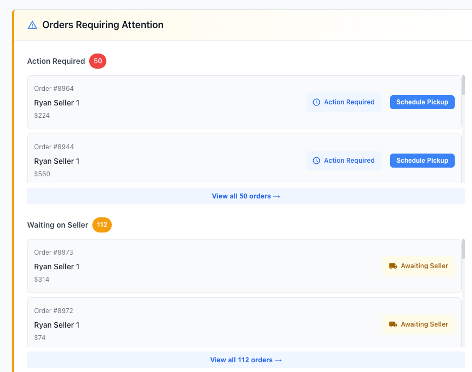The width and height of the screenshot is (472, 372).
Task: Select Order #8944 text
Action: coord(54,147)
